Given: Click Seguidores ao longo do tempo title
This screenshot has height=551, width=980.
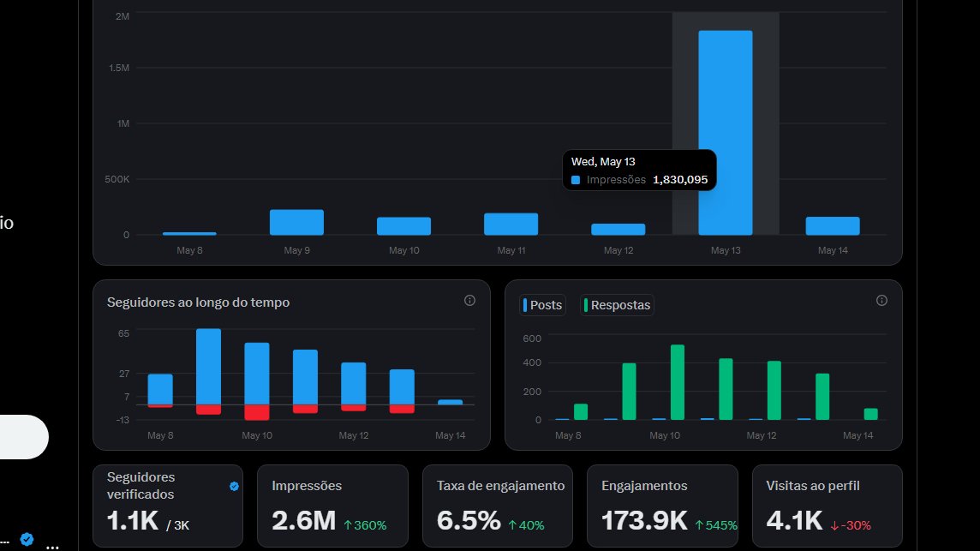Looking at the screenshot, I should click(198, 302).
